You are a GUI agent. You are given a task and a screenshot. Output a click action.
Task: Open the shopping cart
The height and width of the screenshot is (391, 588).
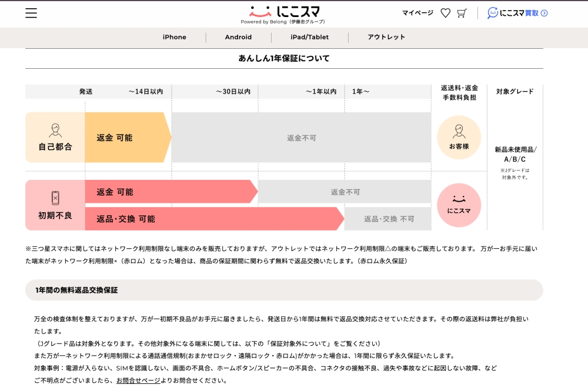(x=462, y=13)
